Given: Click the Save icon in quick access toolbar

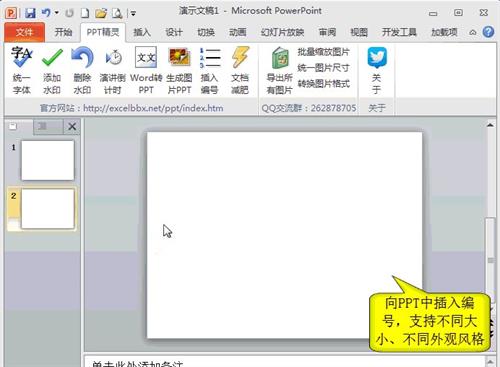Looking at the screenshot, I should [30, 13].
